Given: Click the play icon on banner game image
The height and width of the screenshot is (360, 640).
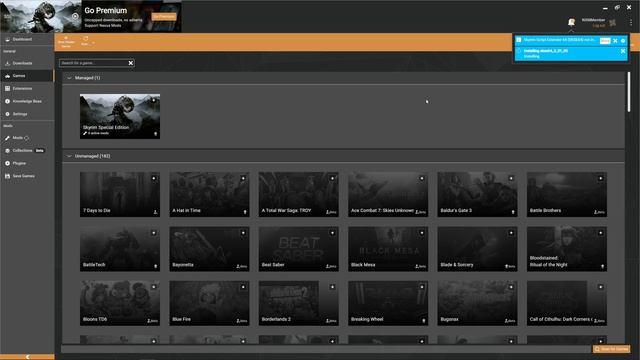Looking at the screenshot, I should pyautogui.click(x=75, y=16).
